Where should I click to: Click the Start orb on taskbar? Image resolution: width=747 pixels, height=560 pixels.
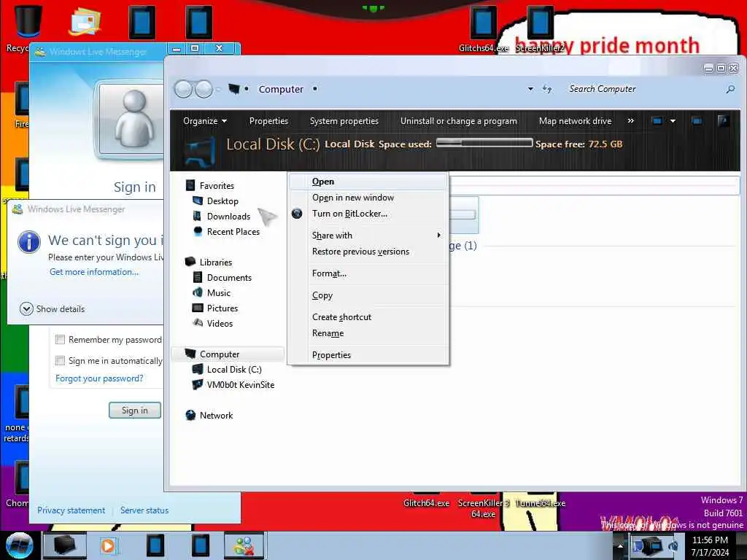[x=20, y=545]
